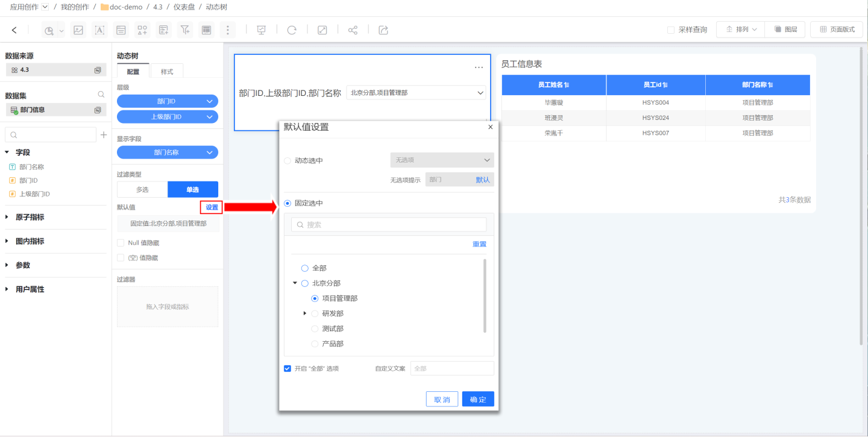Switch to the 样式 tab
The width and height of the screenshot is (868, 437).
coord(167,72)
